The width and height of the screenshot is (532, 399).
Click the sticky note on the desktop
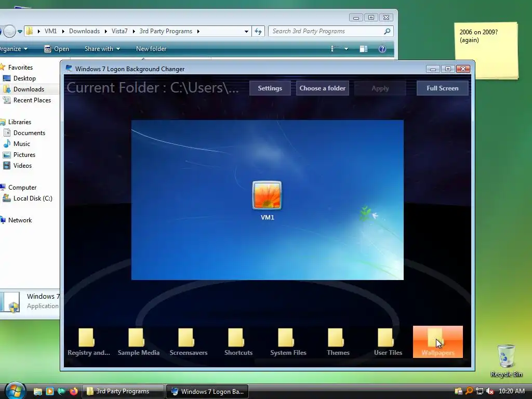[486, 50]
